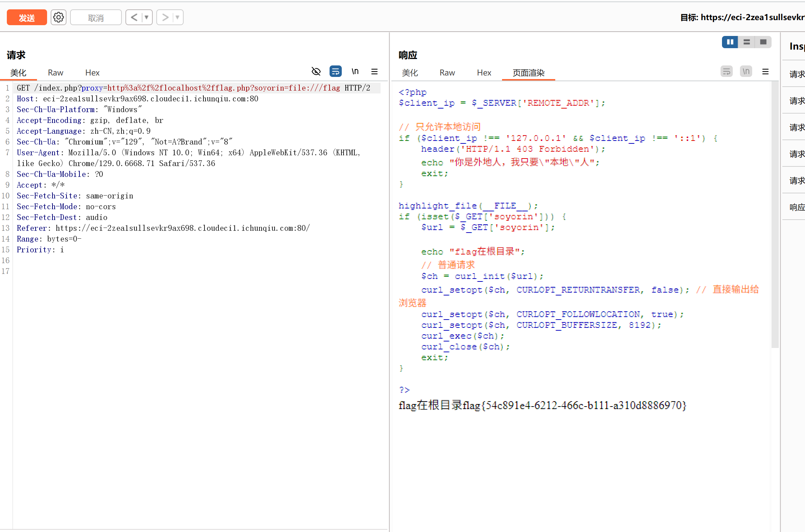Go back to previous request in history

pyautogui.click(x=134, y=17)
